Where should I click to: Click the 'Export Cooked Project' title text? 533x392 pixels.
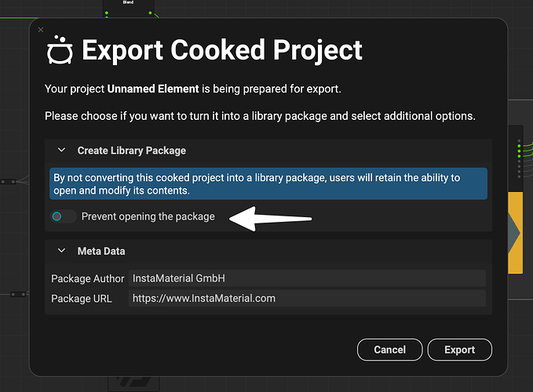pos(222,50)
